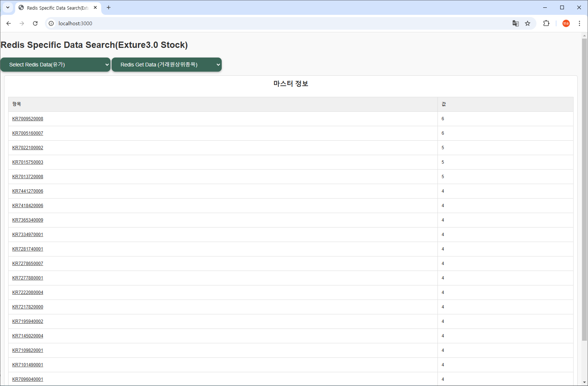Click the 마스터 정보 table title
The height and width of the screenshot is (386, 588).
click(291, 84)
